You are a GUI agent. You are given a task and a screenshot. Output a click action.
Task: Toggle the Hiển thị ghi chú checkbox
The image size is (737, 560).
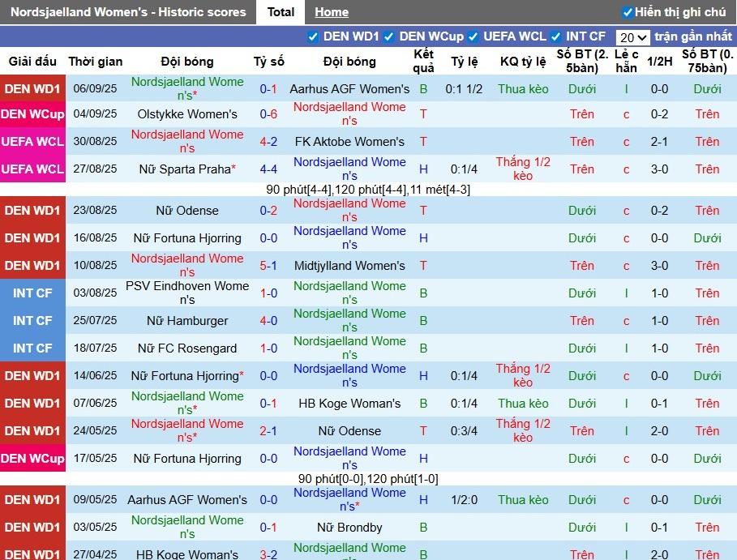point(627,12)
